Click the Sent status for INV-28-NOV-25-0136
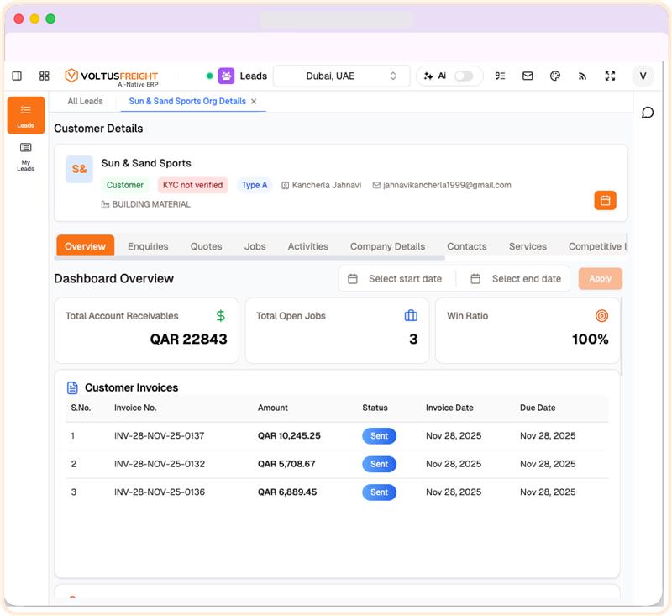Viewport: 672px width, 616px height. click(x=380, y=492)
